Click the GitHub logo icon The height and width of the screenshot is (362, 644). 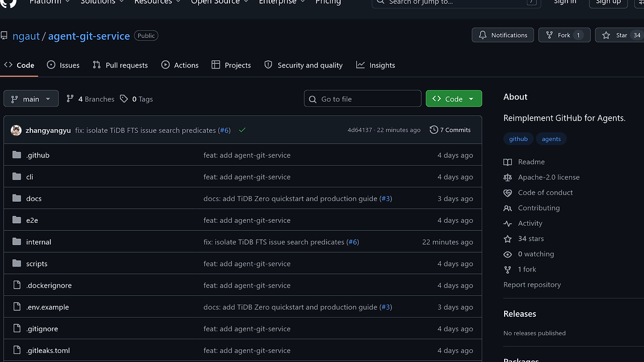pyautogui.click(x=9, y=3)
